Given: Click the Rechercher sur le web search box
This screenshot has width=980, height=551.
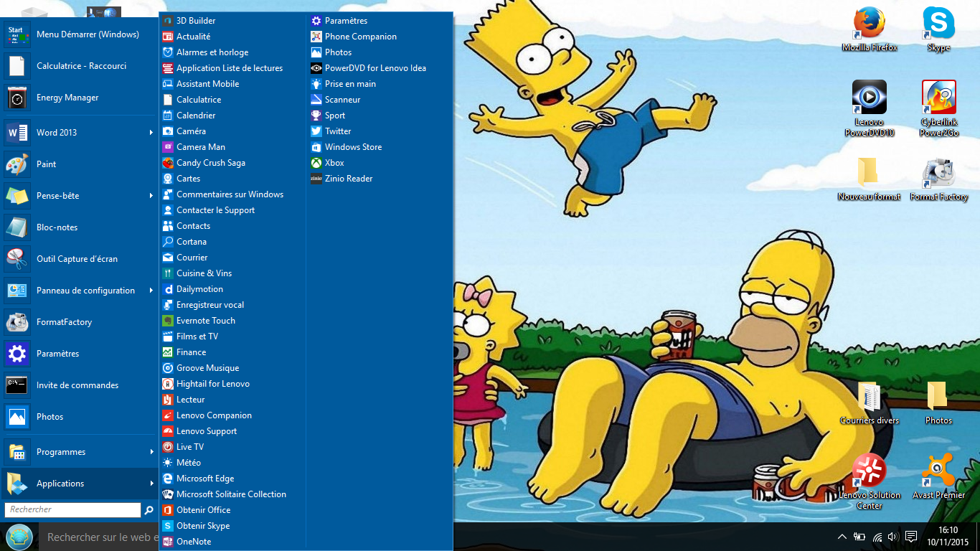Looking at the screenshot, I should [x=99, y=537].
